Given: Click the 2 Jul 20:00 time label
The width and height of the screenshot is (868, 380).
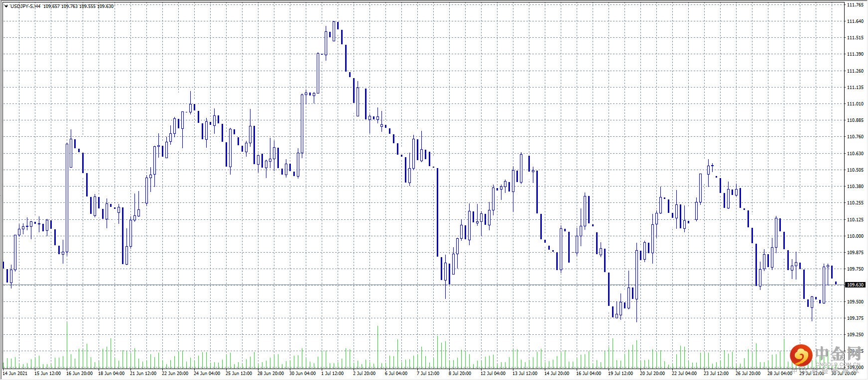Looking at the screenshot, I should (x=364, y=374).
